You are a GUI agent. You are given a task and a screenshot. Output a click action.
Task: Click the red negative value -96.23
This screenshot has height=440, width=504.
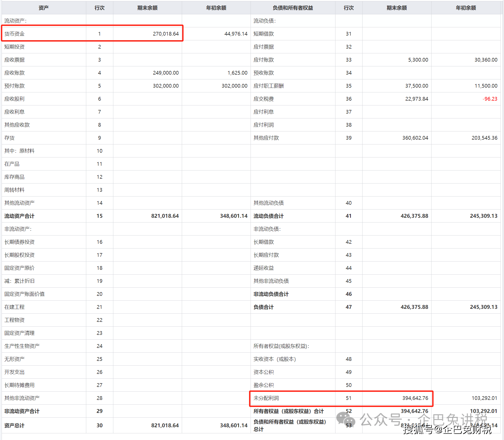[x=490, y=99]
